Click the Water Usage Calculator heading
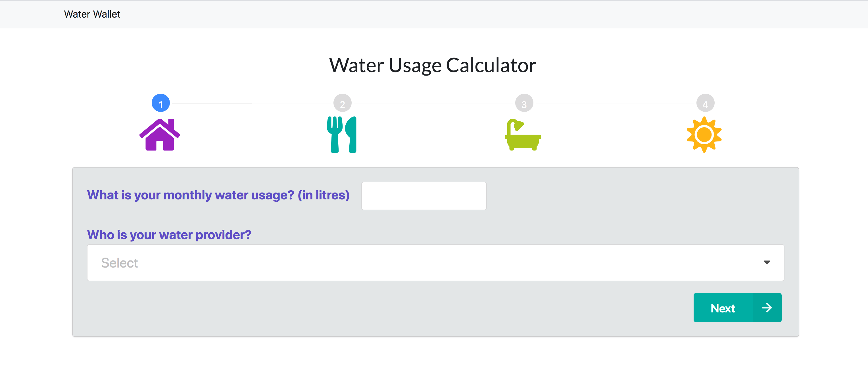 (x=432, y=65)
